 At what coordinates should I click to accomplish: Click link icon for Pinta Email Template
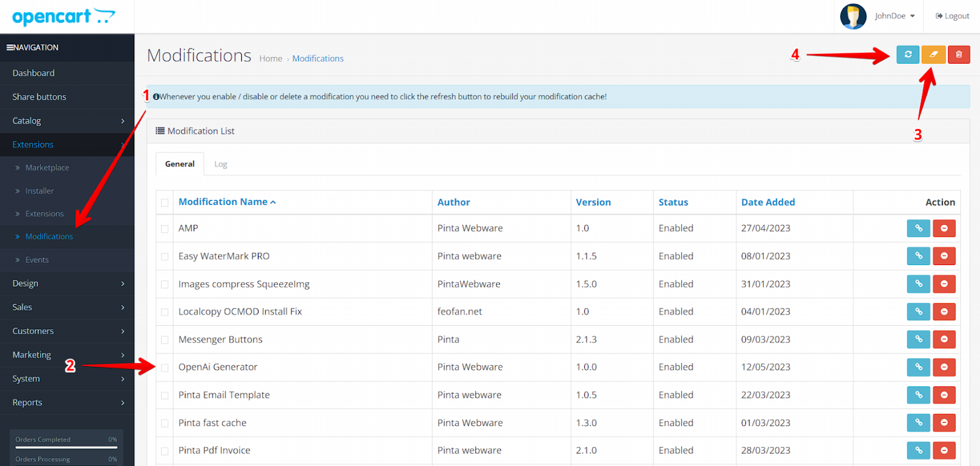click(918, 395)
